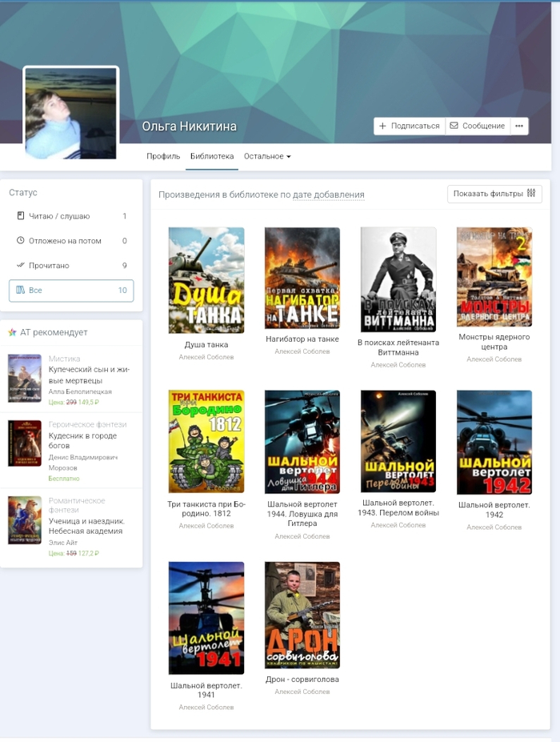Click the three-dots more options button
This screenshot has width=560, height=742.
[x=519, y=126]
